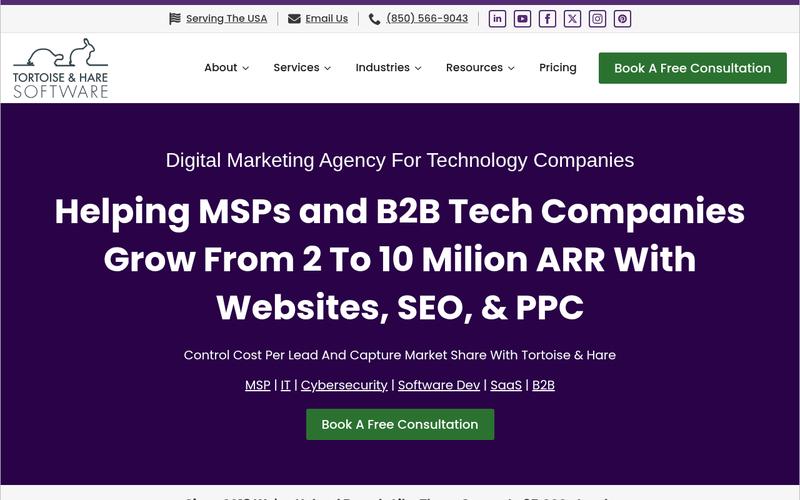
Task: Expand the Services menu chevron
Action: point(328,68)
